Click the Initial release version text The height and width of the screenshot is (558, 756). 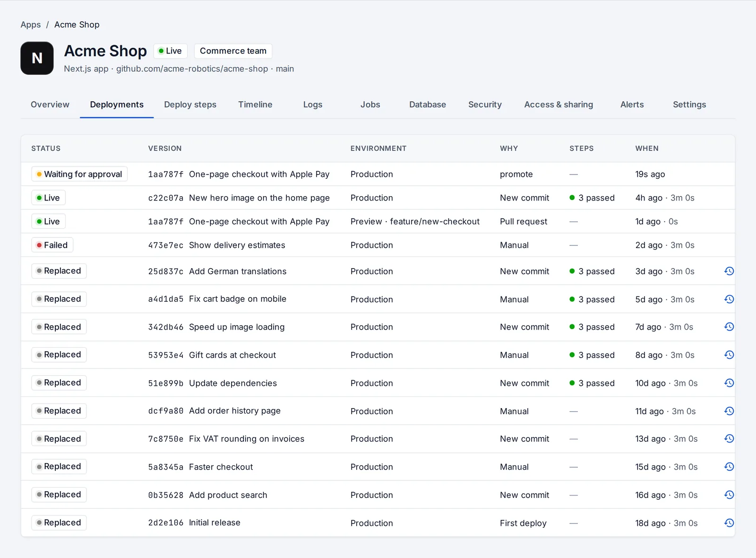[x=215, y=523]
